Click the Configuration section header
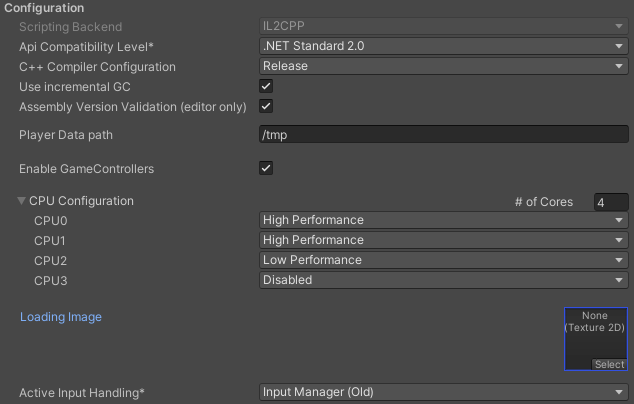Screen dimensions: 634x404 pyautogui.click(x=44, y=8)
